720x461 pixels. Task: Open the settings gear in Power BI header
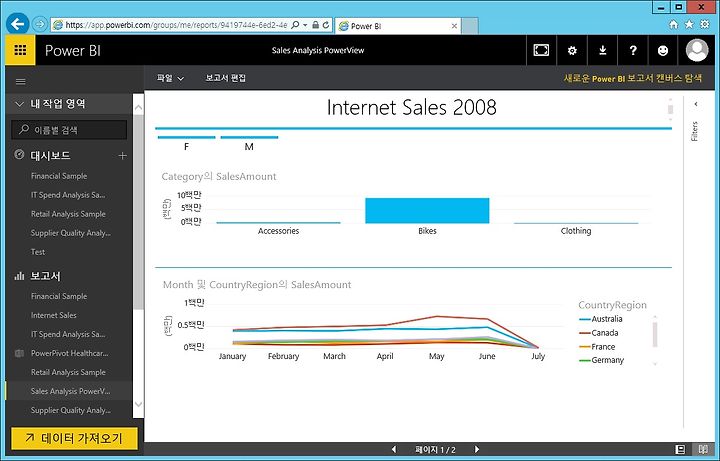pyautogui.click(x=572, y=51)
